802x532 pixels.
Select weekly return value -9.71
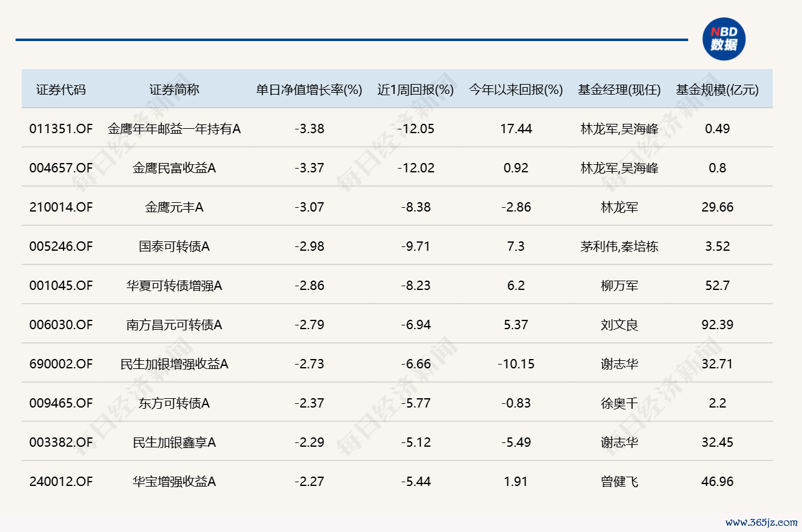coord(416,246)
